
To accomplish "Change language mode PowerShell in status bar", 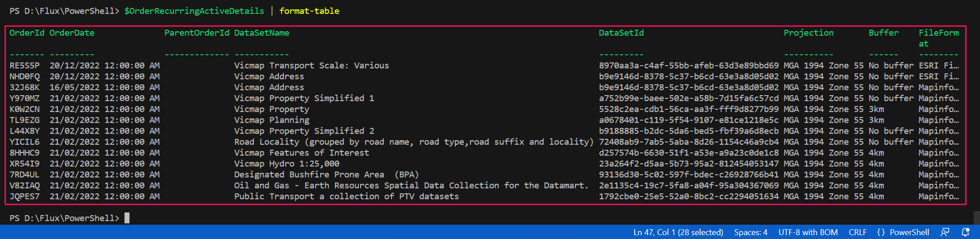I will click(x=909, y=232).
